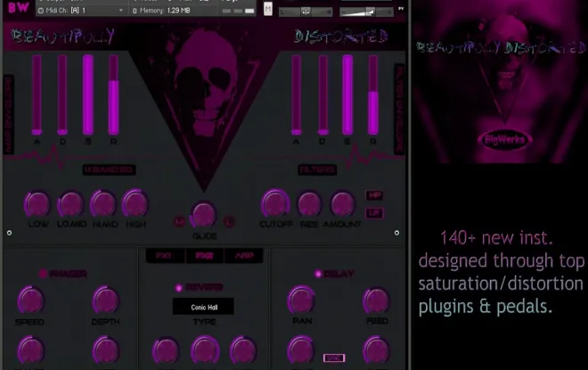Click the Delay PAN knob

coord(301,300)
